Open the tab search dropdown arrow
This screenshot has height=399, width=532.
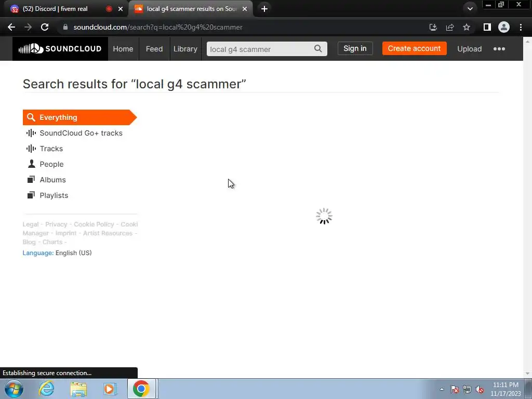point(470,9)
